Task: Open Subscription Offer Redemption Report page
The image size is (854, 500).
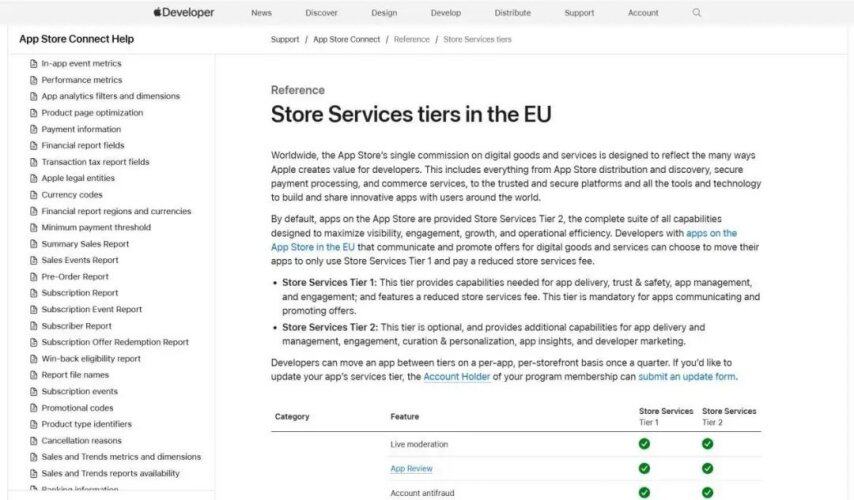Action: click(x=115, y=342)
